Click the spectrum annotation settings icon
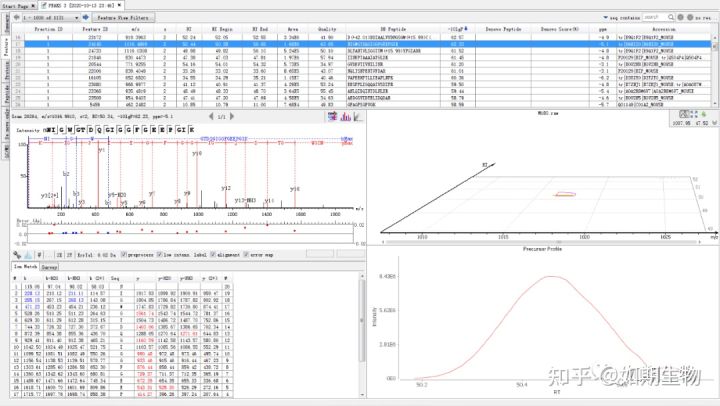Screen dimensions: 720x406 [x=333, y=117]
